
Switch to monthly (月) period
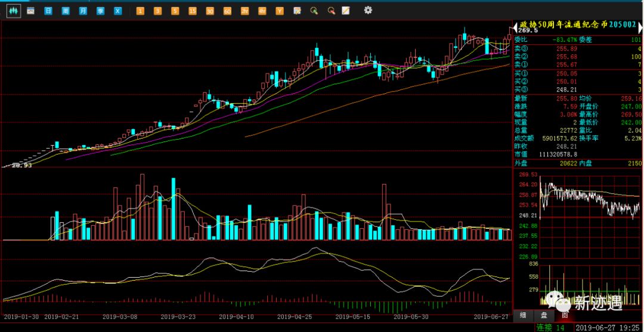pyautogui.click(x=83, y=11)
